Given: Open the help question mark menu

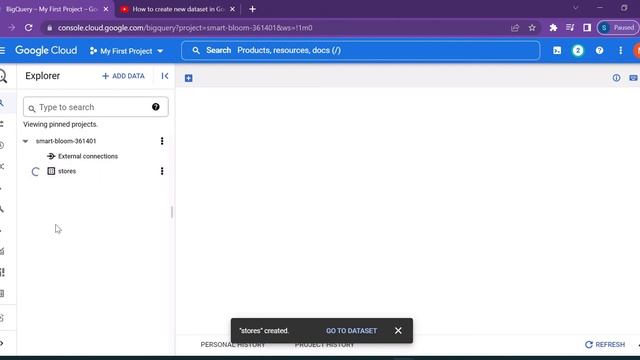Looking at the screenshot, I should (599, 51).
